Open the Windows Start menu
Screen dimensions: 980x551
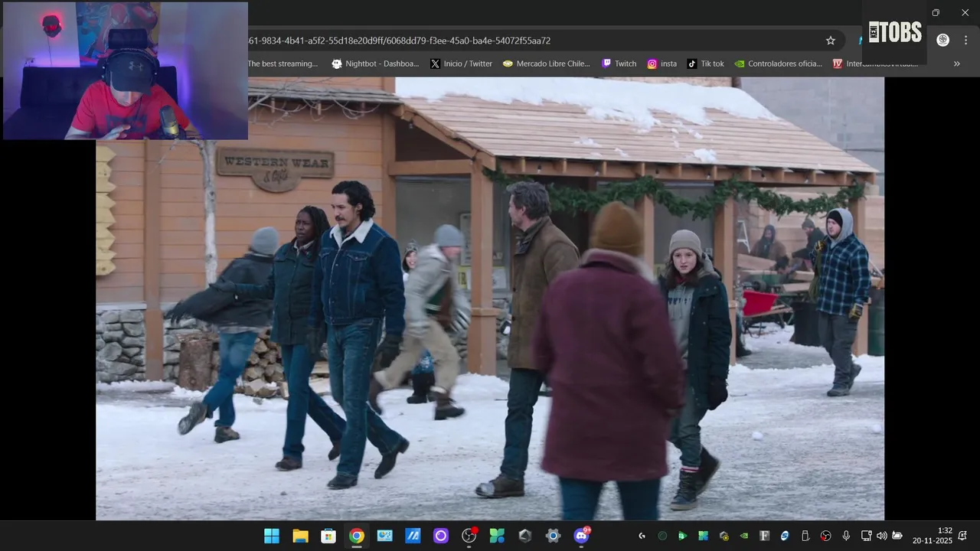pos(272,536)
